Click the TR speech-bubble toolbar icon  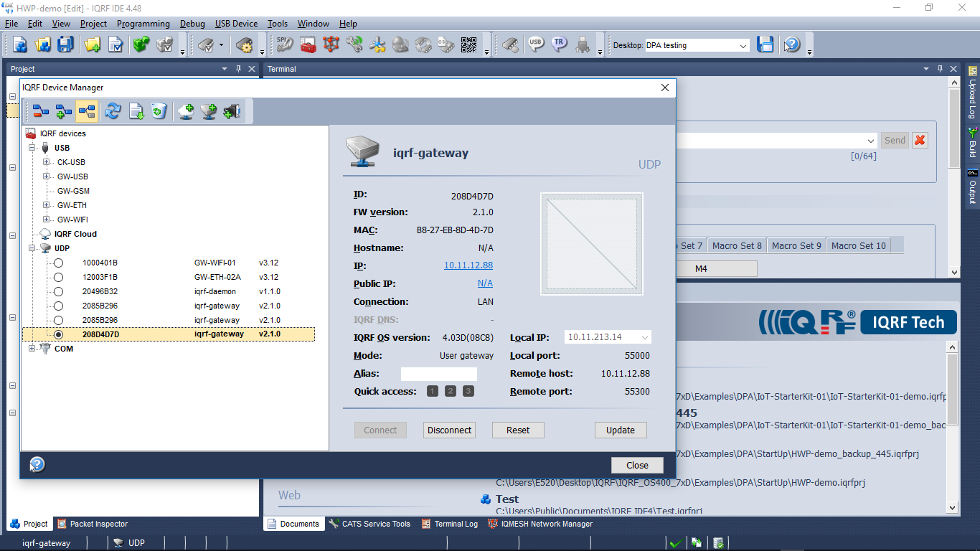tap(559, 44)
